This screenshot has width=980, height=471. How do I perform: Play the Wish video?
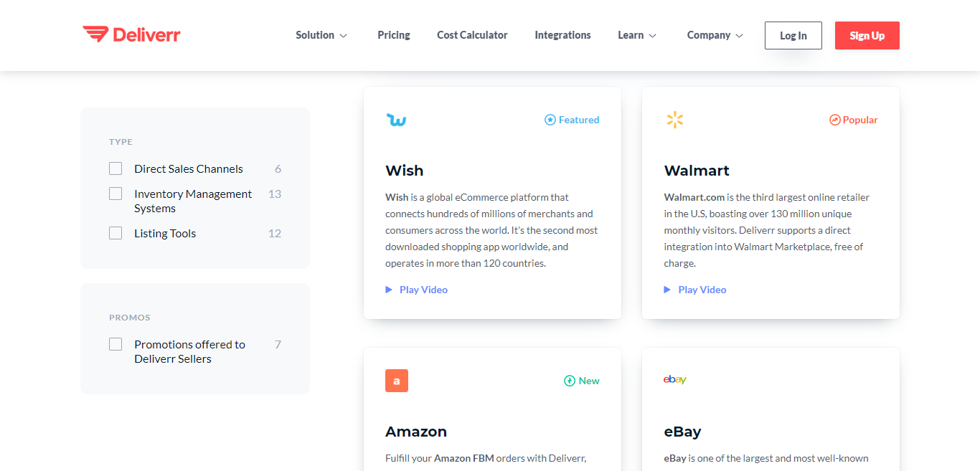(416, 290)
